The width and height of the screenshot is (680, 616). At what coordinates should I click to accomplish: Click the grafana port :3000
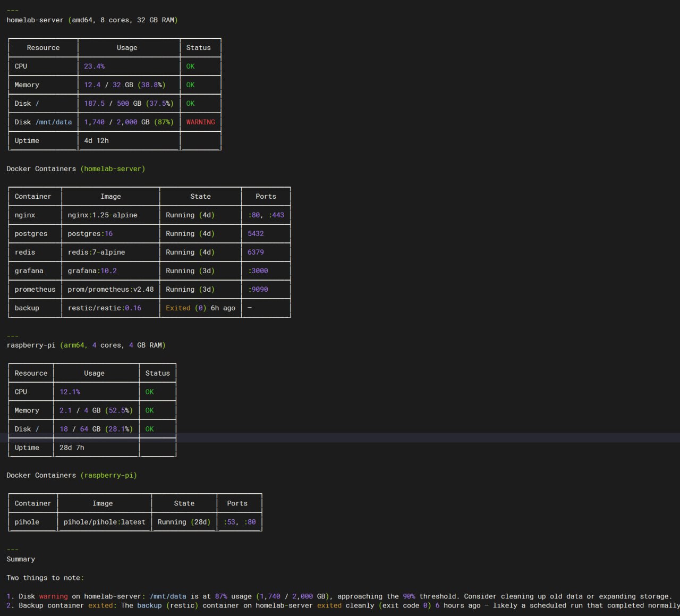click(x=258, y=271)
